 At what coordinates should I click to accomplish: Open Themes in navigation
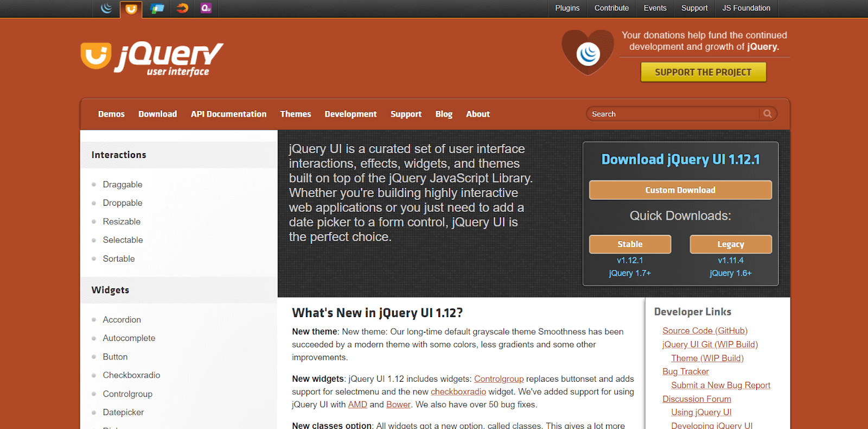click(x=296, y=114)
